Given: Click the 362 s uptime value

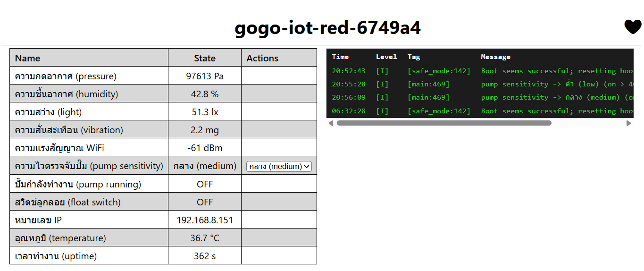Looking at the screenshot, I should point(205,256).
